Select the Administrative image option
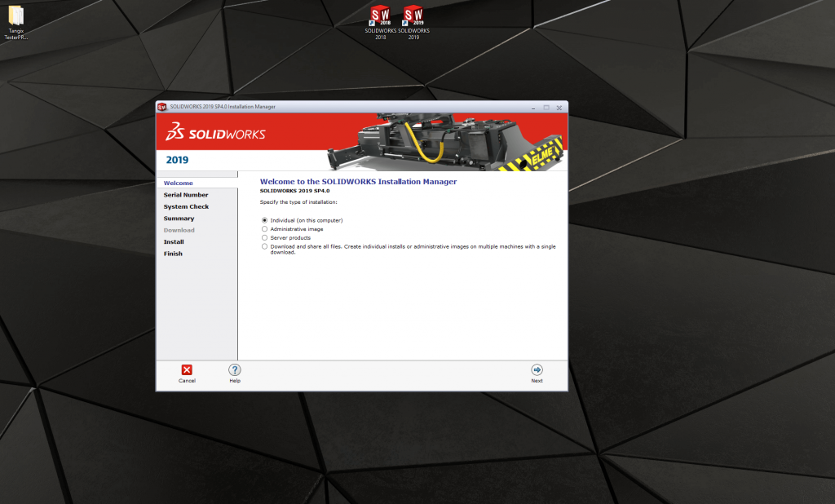Screen dimensions: 835x504 pos(263,229)
